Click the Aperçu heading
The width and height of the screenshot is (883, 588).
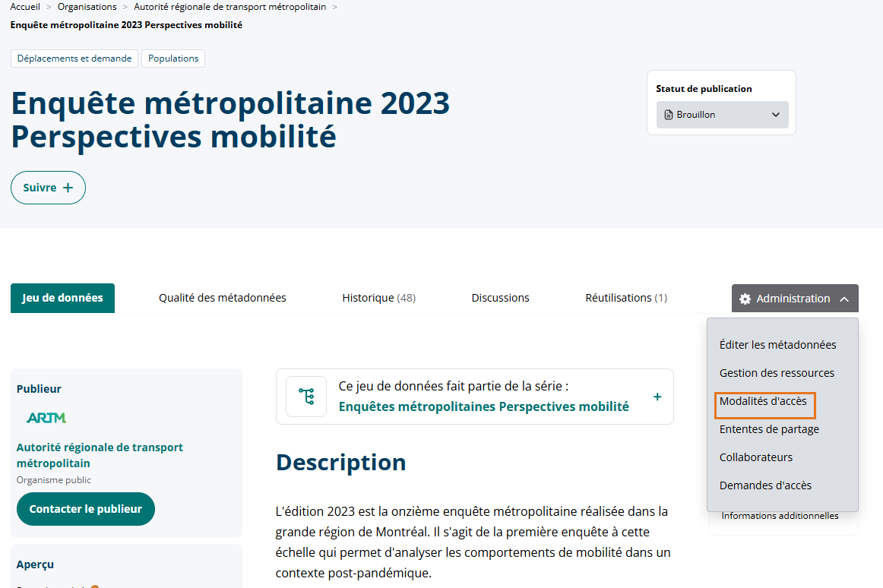[x=35, y=564]
